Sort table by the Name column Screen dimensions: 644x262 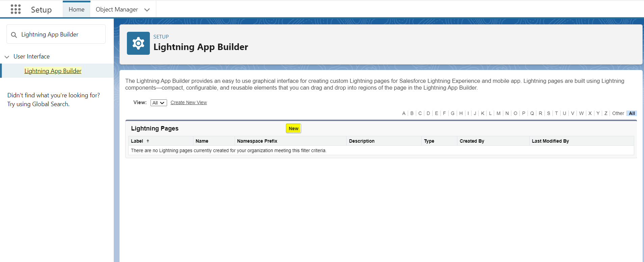(x=202, y=141)
